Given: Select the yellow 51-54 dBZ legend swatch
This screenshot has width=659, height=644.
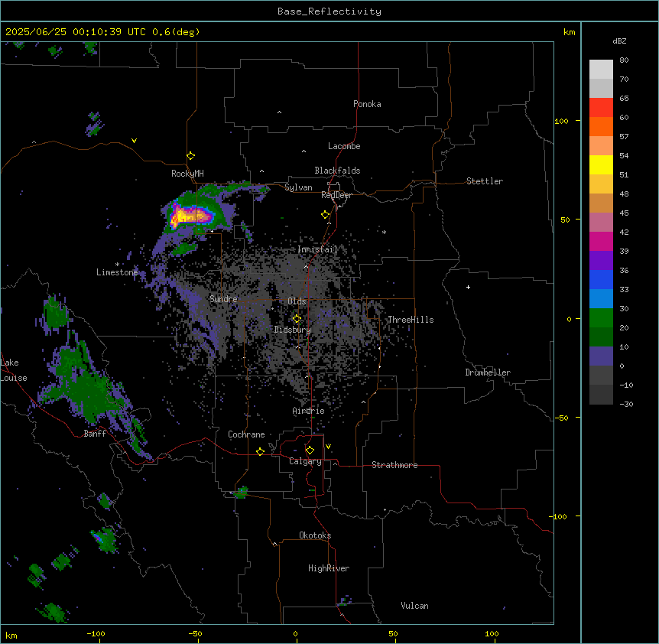Looking at the screenshot, I should pos(601,164).
